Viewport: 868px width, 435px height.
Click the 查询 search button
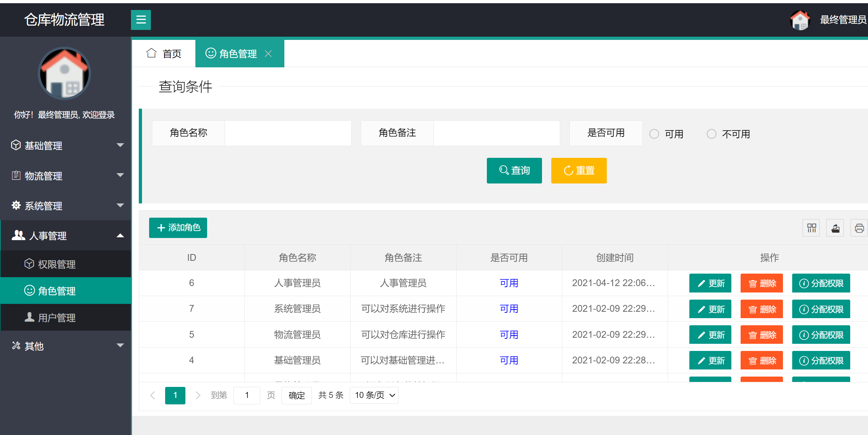(x=514, y=171)
